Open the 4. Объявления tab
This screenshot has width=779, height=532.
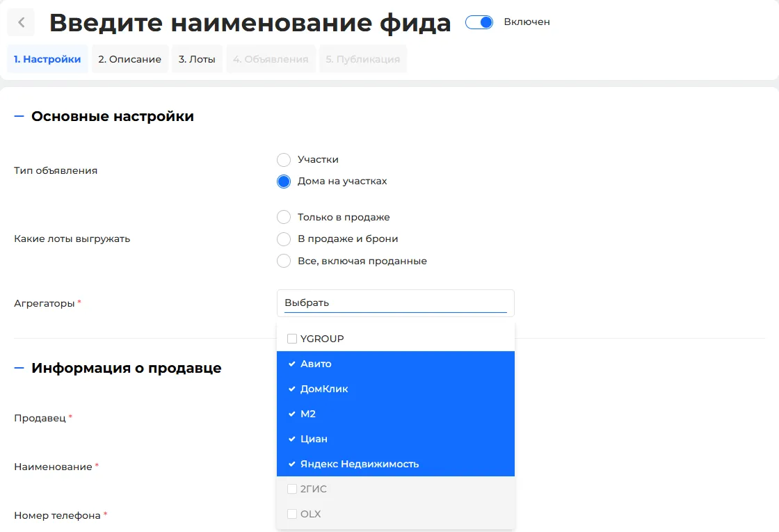pos(271,59)
